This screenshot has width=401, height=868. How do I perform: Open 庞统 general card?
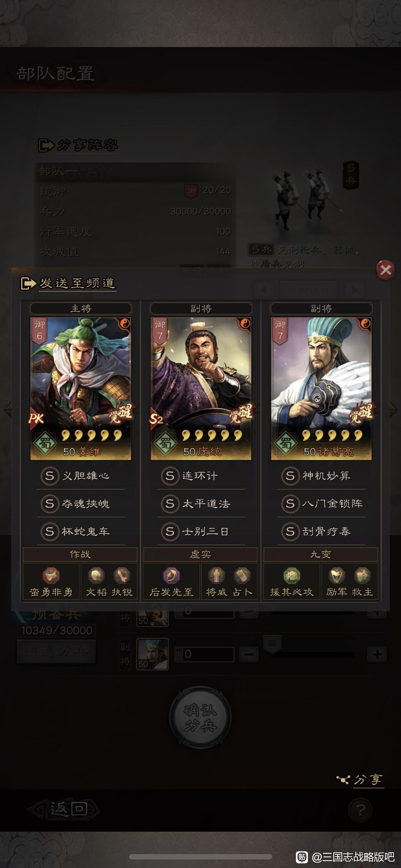coord(201,388)
